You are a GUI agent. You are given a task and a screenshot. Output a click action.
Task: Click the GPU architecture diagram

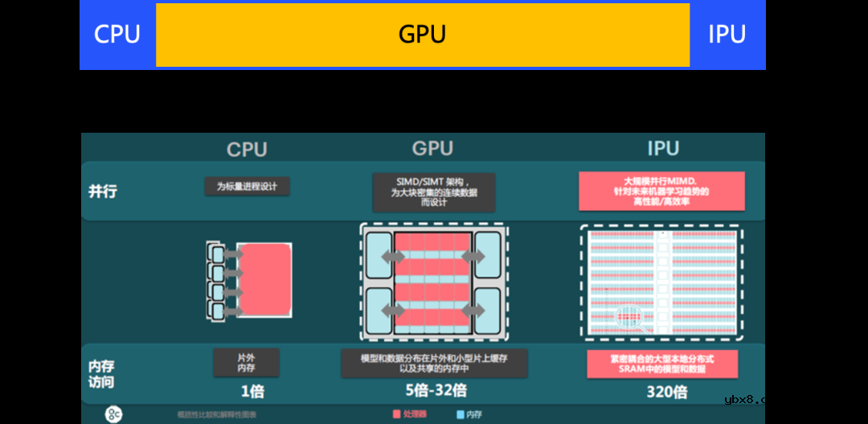coord(433,282)
